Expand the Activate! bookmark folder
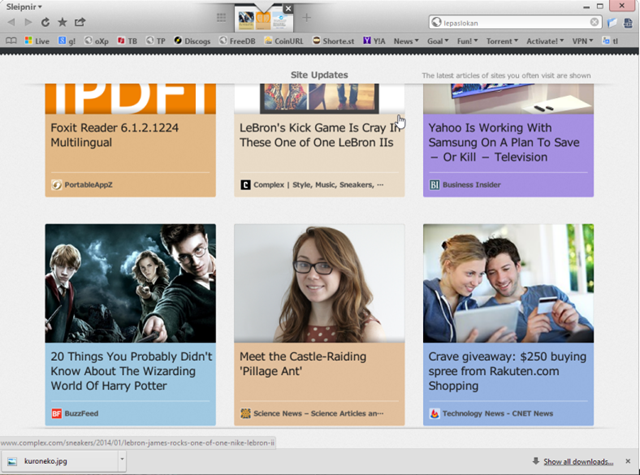The image size is (640, 475). 545,41
